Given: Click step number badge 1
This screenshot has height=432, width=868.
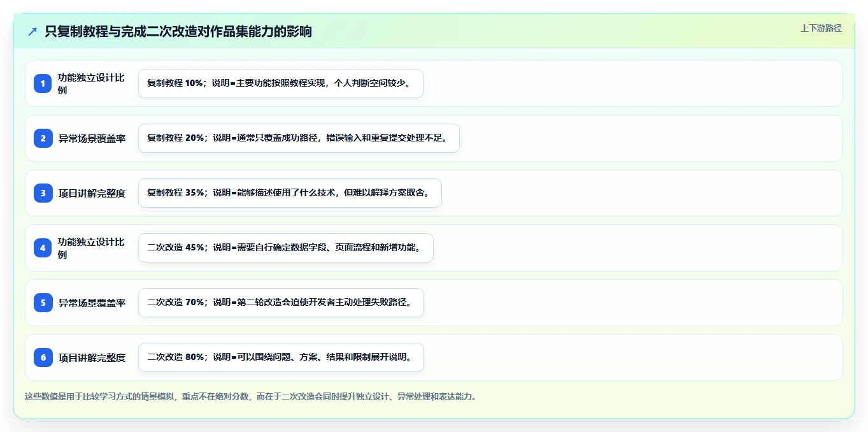Looking at the screenshot, I should tap(43, 83).
